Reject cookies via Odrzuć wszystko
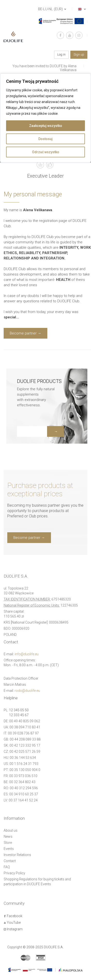 point(46,152)
